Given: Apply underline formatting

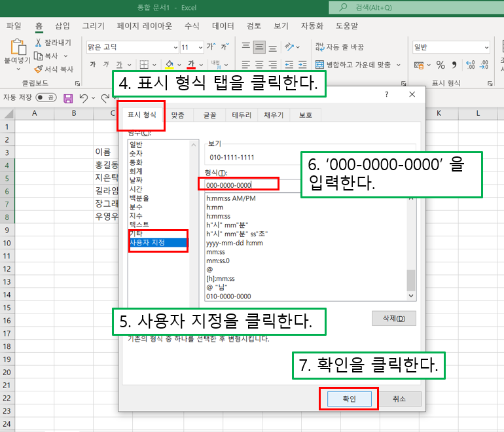Looking at the screenshot, I should (119, 65).
